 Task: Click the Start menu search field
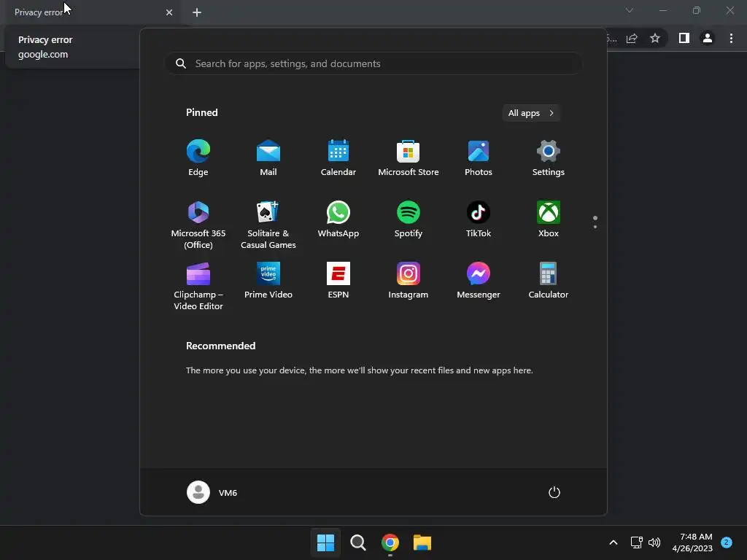click(x=373, y=63)
